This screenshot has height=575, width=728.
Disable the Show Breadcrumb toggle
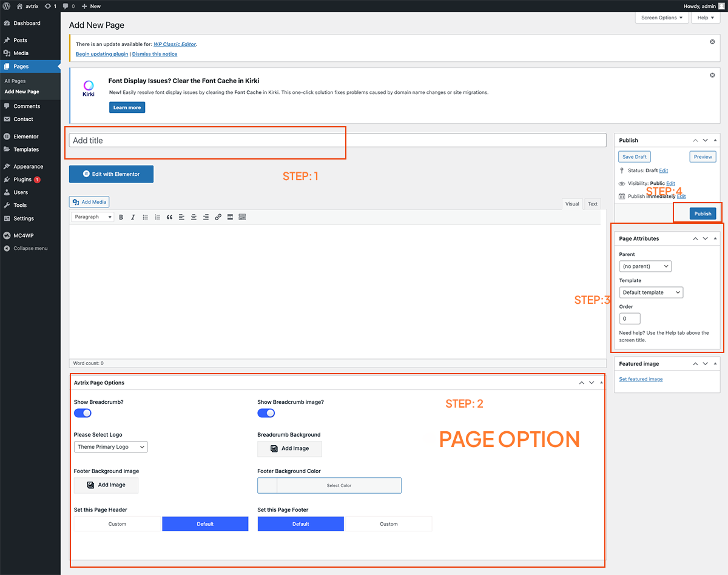pyautogui.click(x=83, y=413)
